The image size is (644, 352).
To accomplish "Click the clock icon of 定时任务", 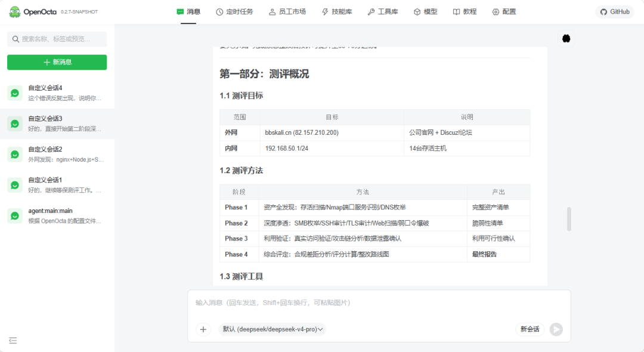I will tap(219, 12).
